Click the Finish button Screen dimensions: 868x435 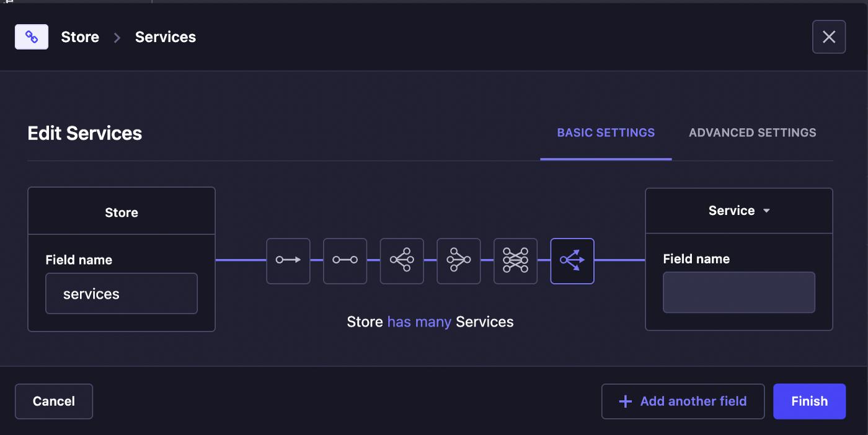coord(809,402)
